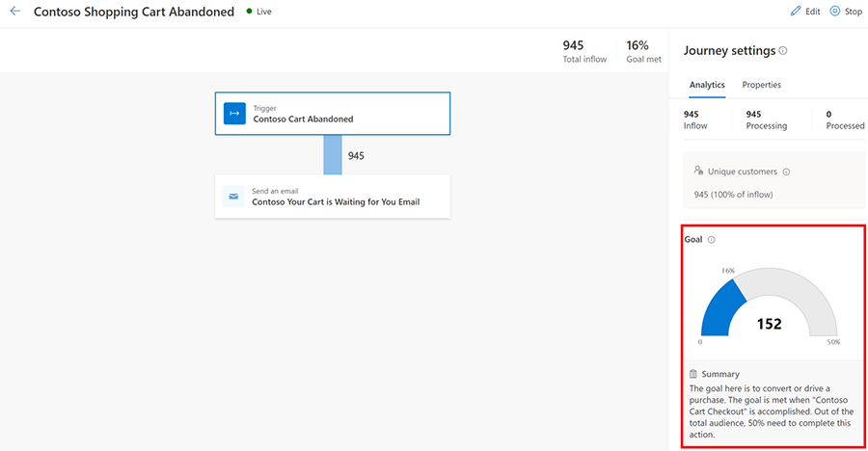The width and height of the screenshot is (868, 451).
Task: Click the Edit pencil icon
Action: [796, 12]
